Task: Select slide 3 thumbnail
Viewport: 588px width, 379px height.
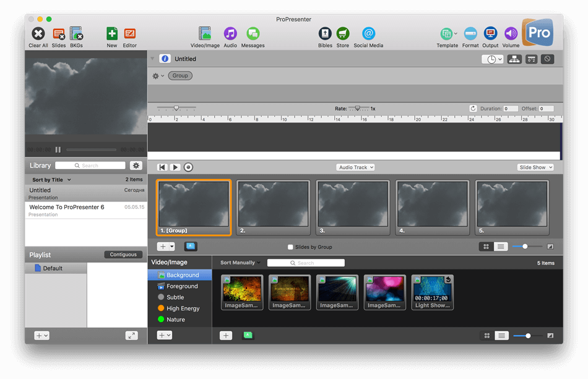Action: tap(353, 207)
